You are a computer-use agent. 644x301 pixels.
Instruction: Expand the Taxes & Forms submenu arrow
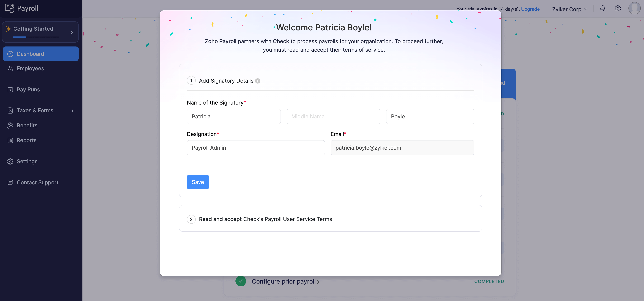point(73,111)
